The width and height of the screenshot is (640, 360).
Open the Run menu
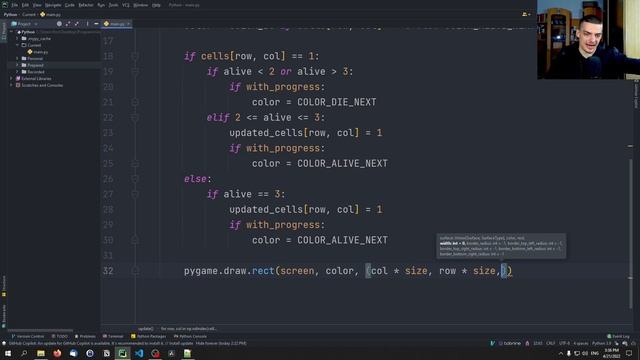coord(101,5)
